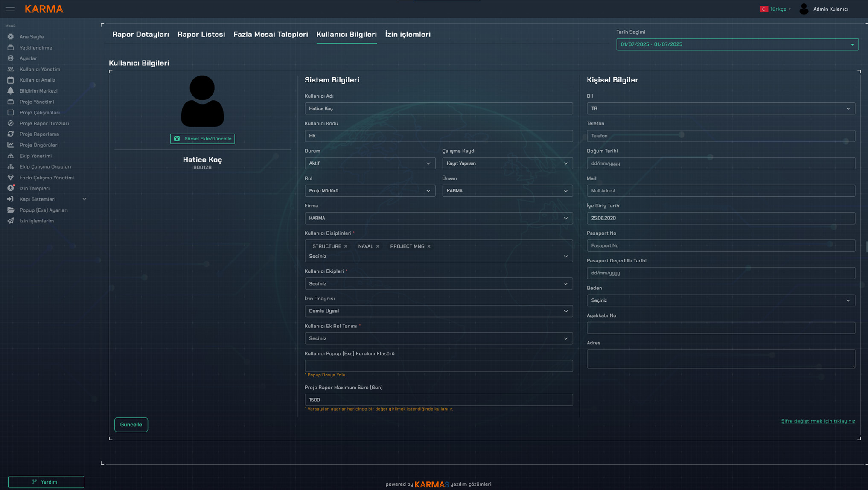Open Fazla Çalışma Yönetimi diamond icon
This screenshot has width=868, height=490.
point(11,178)
